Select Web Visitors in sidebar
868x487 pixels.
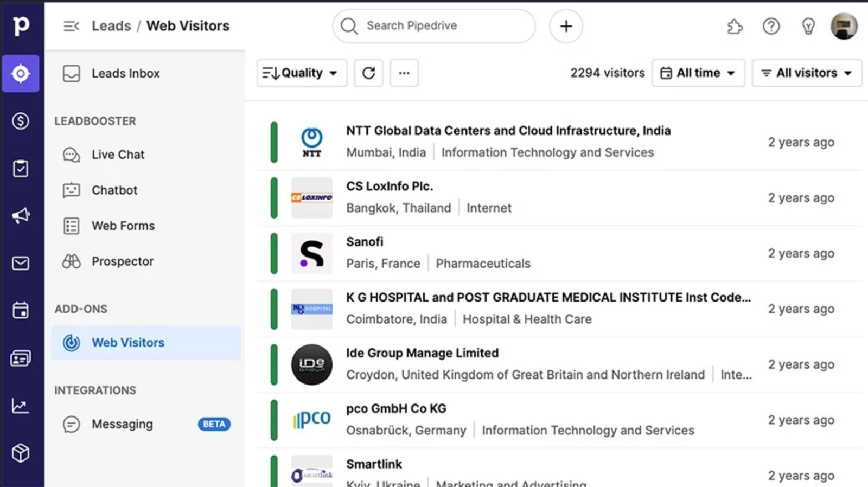click(x=145, y=343)
